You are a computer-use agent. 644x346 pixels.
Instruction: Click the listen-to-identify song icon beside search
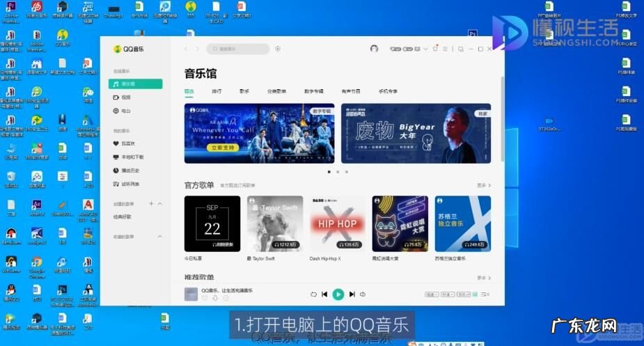point(278,49)
